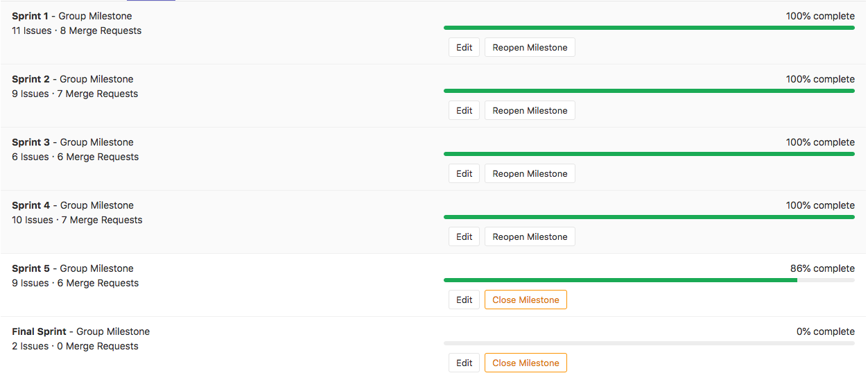868x389 pixels.
Task: Edit the Sprint 5 milestone
Action: [464, 300]
